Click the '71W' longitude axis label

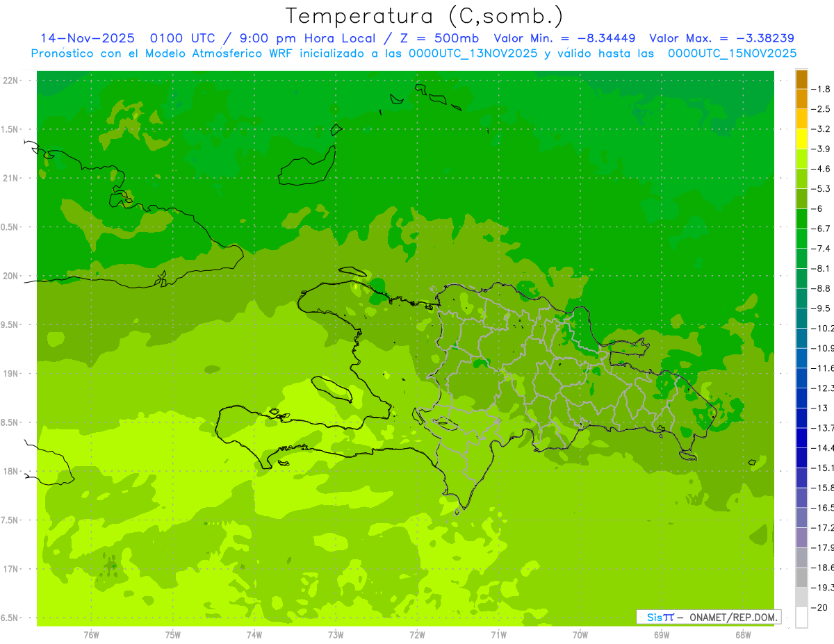pyautogui.click(x=498, y=635)
